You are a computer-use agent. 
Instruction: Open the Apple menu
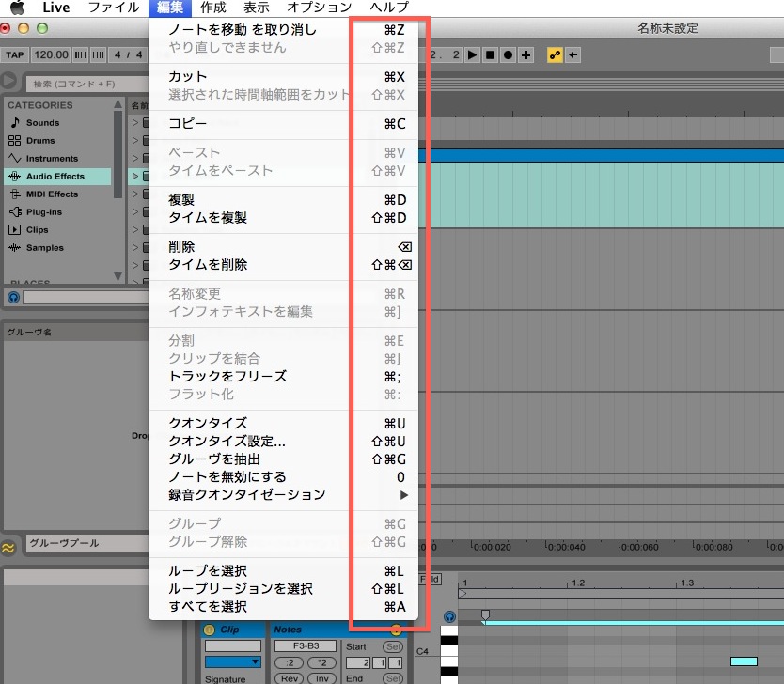[x=18, y=8]
